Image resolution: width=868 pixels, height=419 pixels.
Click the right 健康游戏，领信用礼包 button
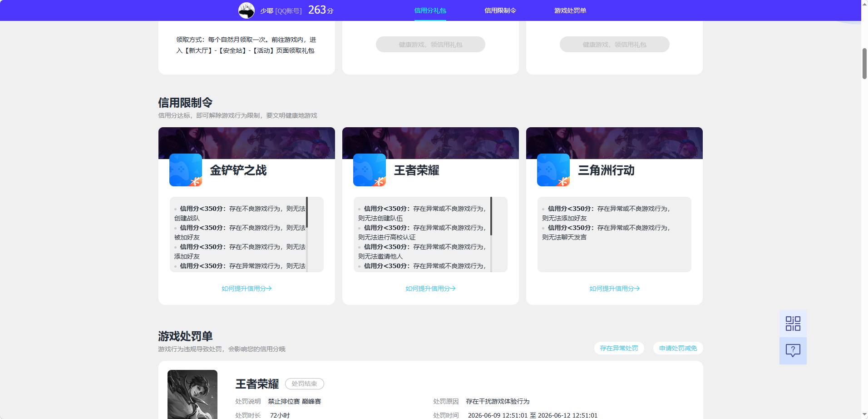[x=614, y=45]
